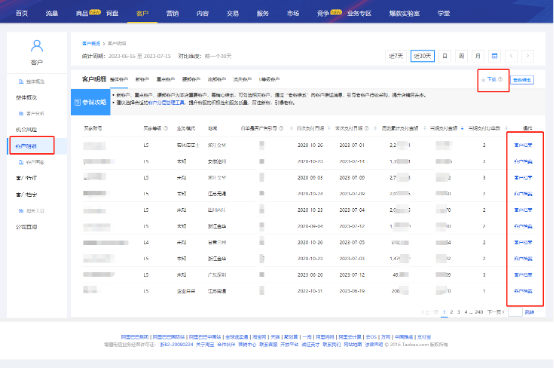The image size is (554, 368).
Task: Select the 近7天 date range
Action: [396, 56]
